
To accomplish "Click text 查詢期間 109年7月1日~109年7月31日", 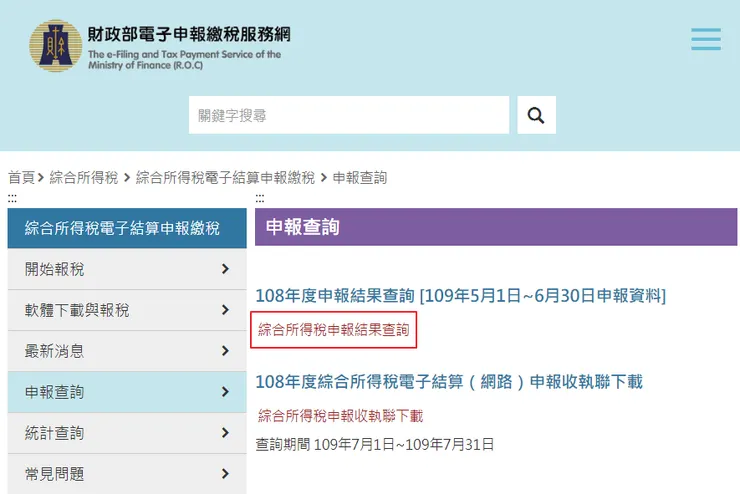I will tap(375, 444).
